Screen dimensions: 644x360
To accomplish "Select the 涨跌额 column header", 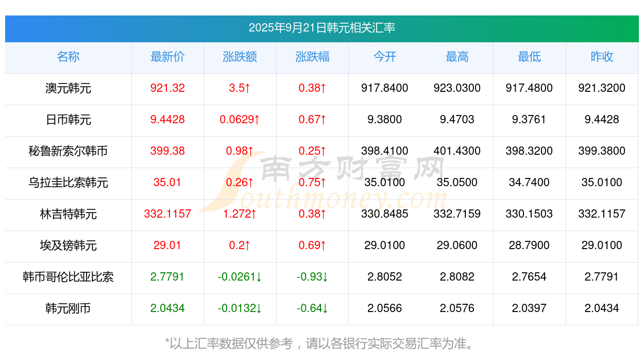I will click(x=240, y=57).
